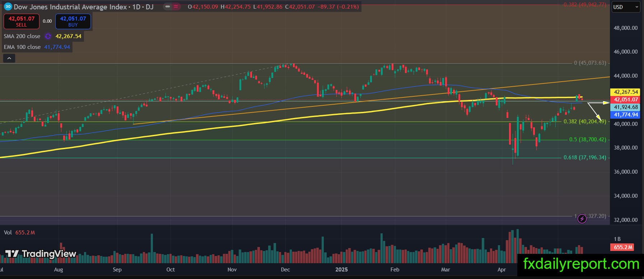644x279 pixels.
Task: Click the yellow 42,267.54 price axis label
Action: [x=626, y=92]
